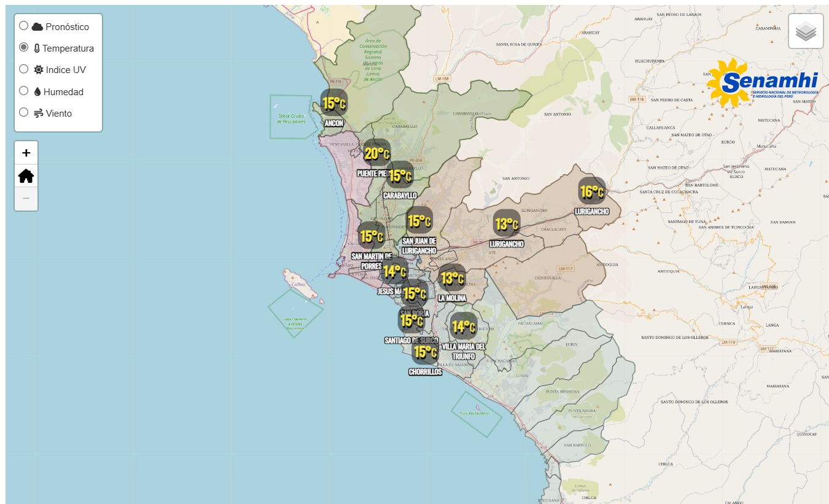Open the Chorrillos 15°C temperature marker
Viewport: 829px width, 504px height.
pos(425,352)
